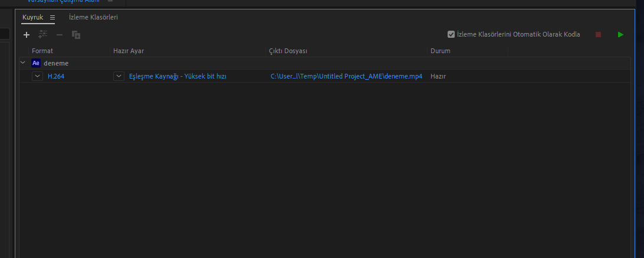Select the deneme After Effects source row
The image size is (644, 258).
(324, 63)
